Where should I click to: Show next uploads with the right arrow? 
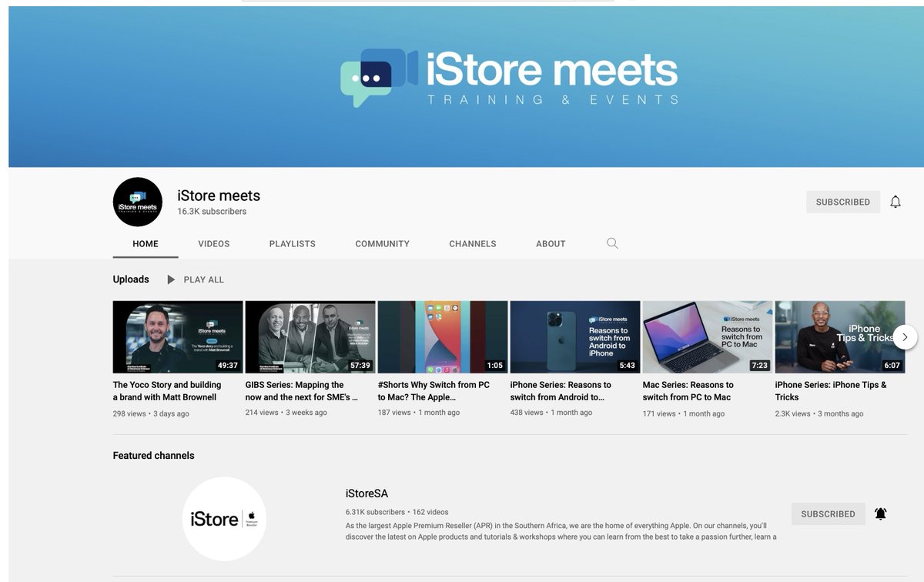tap(905, 337)
